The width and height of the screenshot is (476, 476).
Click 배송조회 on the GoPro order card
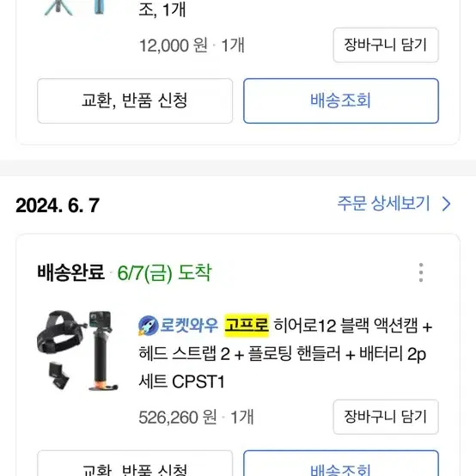click(x=341, y=463)
